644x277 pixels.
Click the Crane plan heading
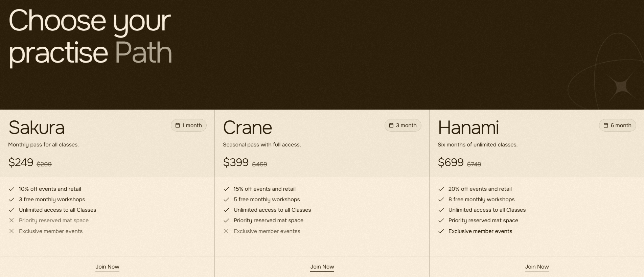pos(247,128)
